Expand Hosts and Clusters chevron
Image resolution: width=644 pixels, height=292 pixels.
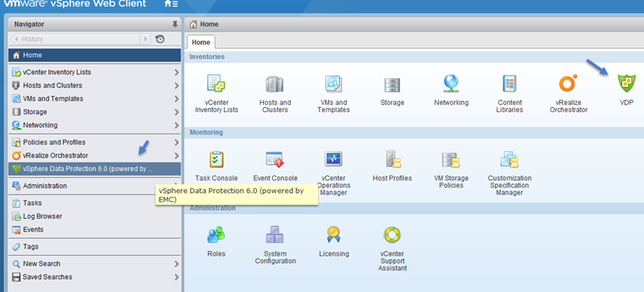[176, 85]
